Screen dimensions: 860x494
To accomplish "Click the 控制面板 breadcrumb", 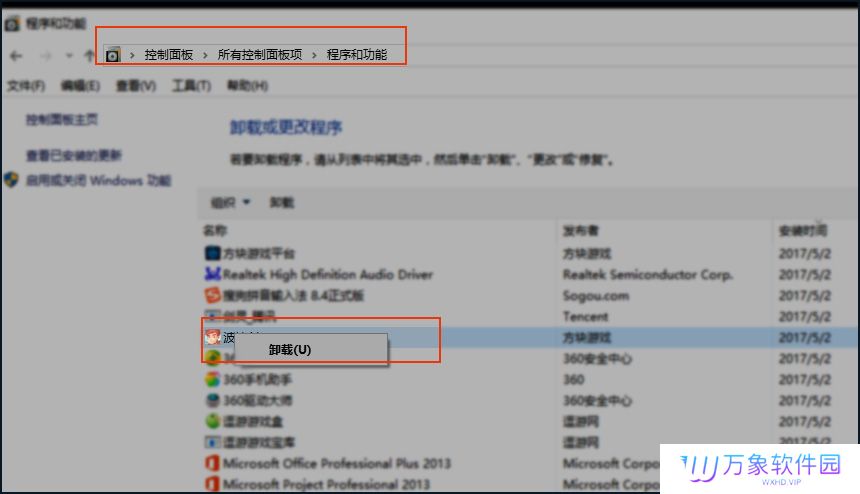I will 169,55.
